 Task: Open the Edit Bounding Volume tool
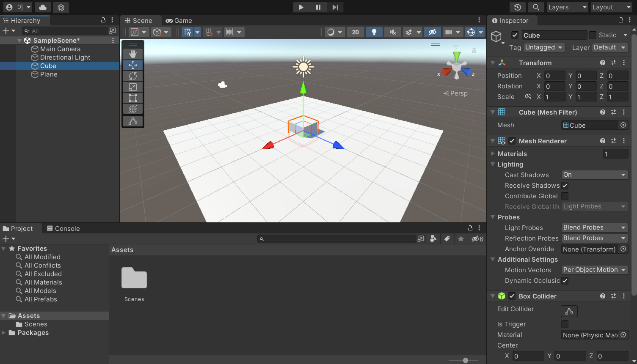point(133,121)
